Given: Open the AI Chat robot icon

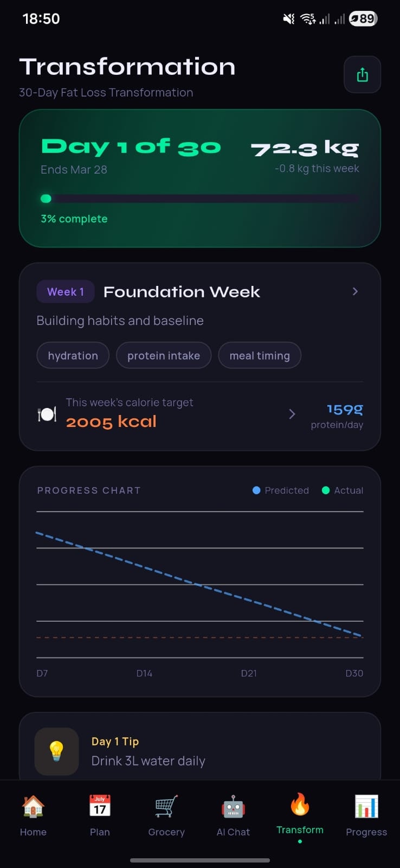Looking at the screenshot, I should point(233,807).
